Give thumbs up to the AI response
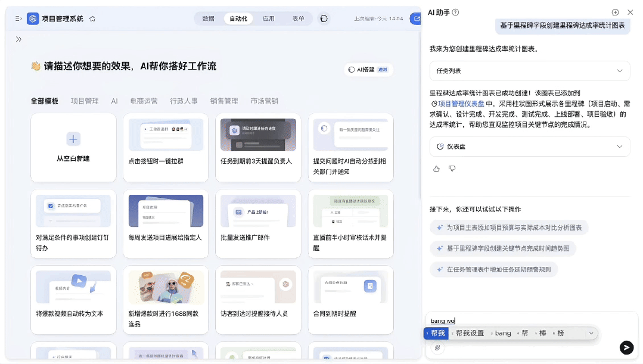 436,169
